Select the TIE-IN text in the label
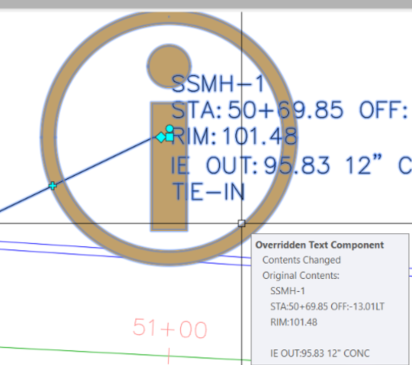412x365 pixels. click(x=209, y=192)
